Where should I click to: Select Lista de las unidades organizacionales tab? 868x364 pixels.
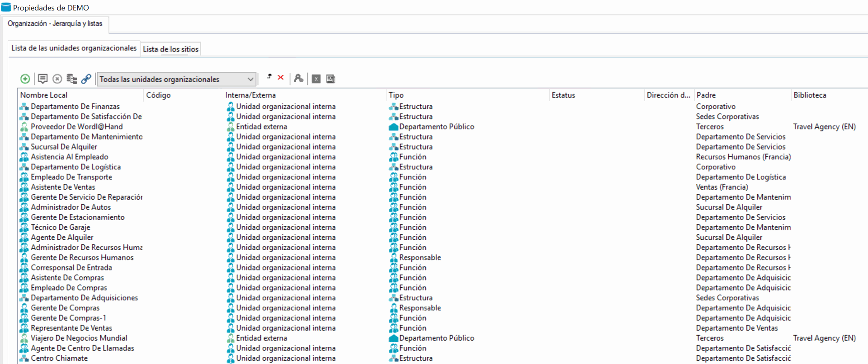74,48
